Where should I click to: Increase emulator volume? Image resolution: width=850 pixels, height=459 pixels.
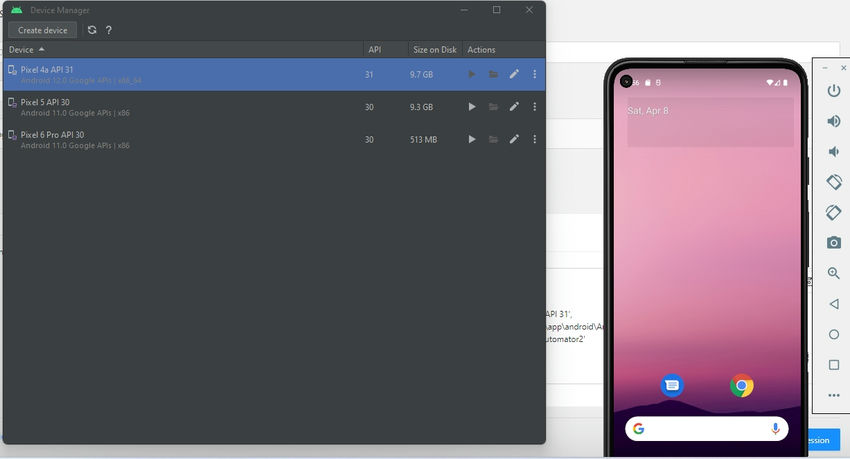coord(834,121)
